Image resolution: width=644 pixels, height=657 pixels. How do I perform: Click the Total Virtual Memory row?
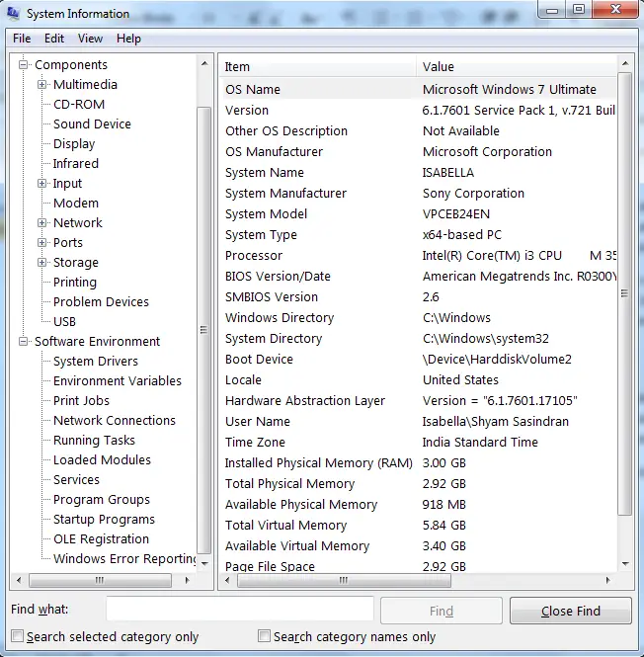[419, 525]
